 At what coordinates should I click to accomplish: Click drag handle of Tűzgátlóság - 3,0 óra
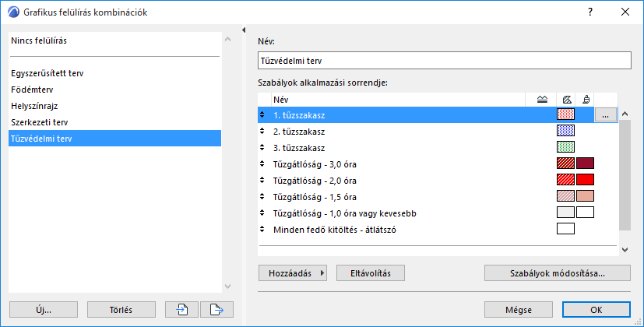pos(262,163)
